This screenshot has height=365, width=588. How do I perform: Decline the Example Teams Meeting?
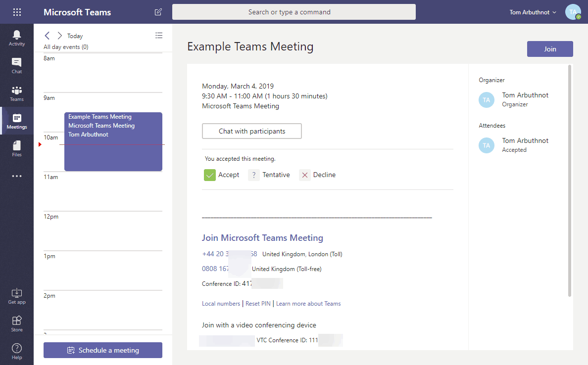[x=317, y=175]
